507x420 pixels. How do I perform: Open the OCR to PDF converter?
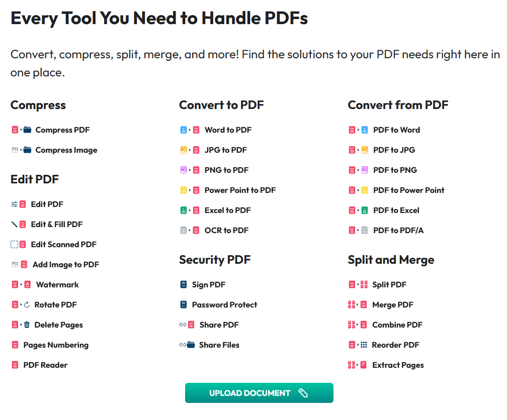point(226,230)
